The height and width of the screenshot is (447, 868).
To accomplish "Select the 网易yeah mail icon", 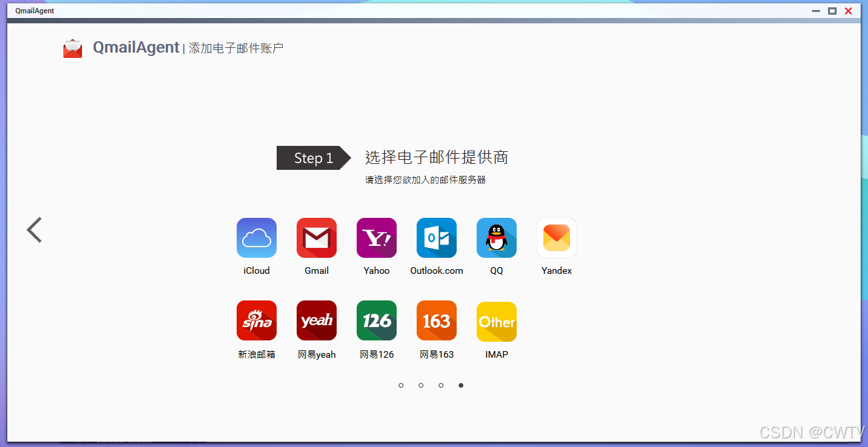I will coord(317,320).
